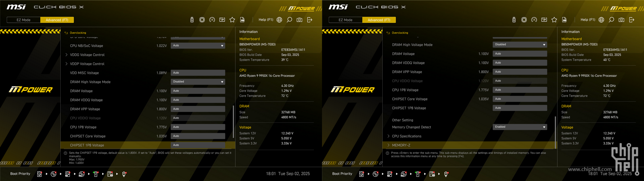Image resolution: width=644 pixels, height=181 pixels.
Task: Click CHIPSET 1P8 Voltage Auto field, left BIOS
Action: (198, 145)
